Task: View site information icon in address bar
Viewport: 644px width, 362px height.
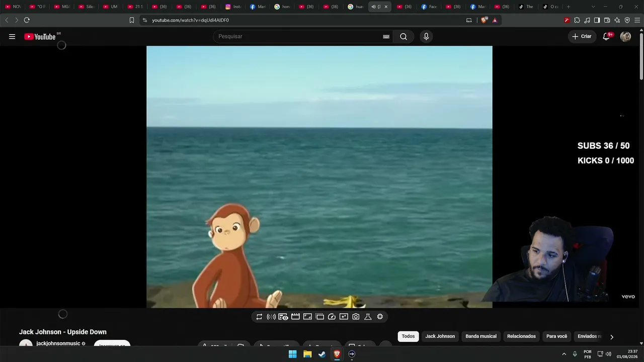Action: (x=145, y=20)
